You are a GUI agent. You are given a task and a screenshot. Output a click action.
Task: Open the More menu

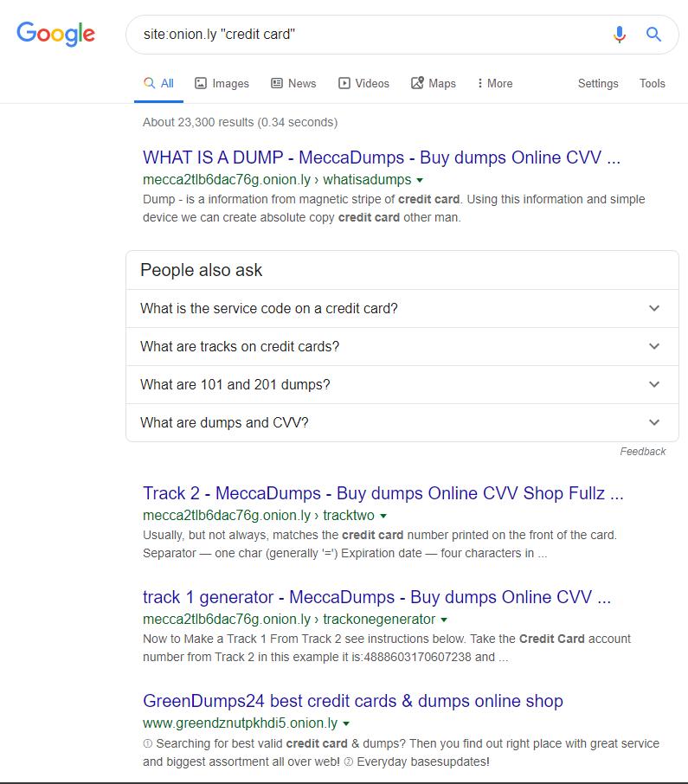(494, 83)
